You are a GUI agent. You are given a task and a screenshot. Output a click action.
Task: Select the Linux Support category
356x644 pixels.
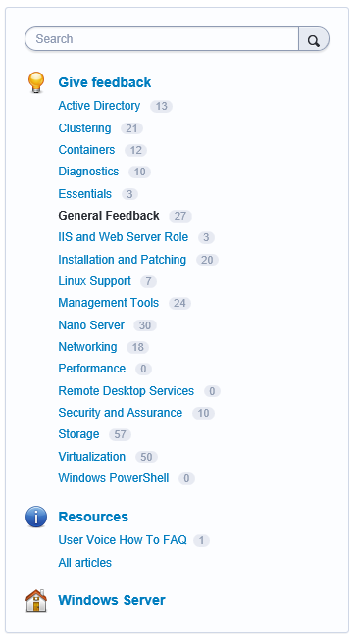coord(94,281)
